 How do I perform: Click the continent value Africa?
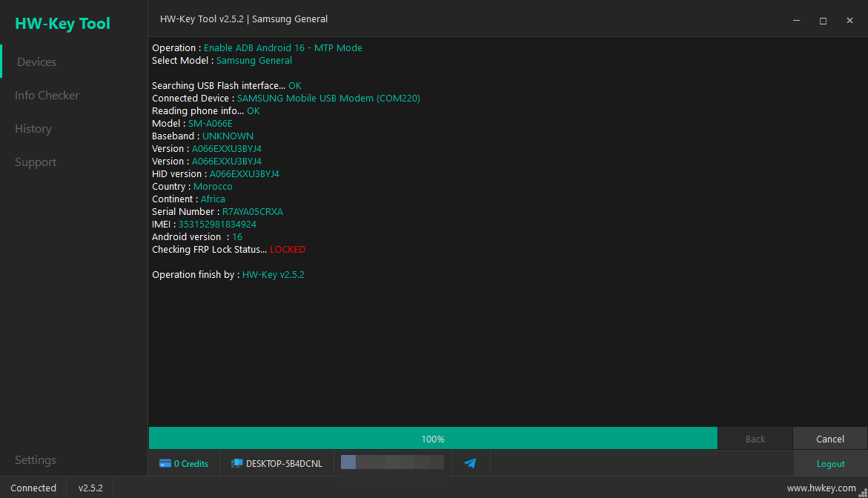tap(213, 199)
